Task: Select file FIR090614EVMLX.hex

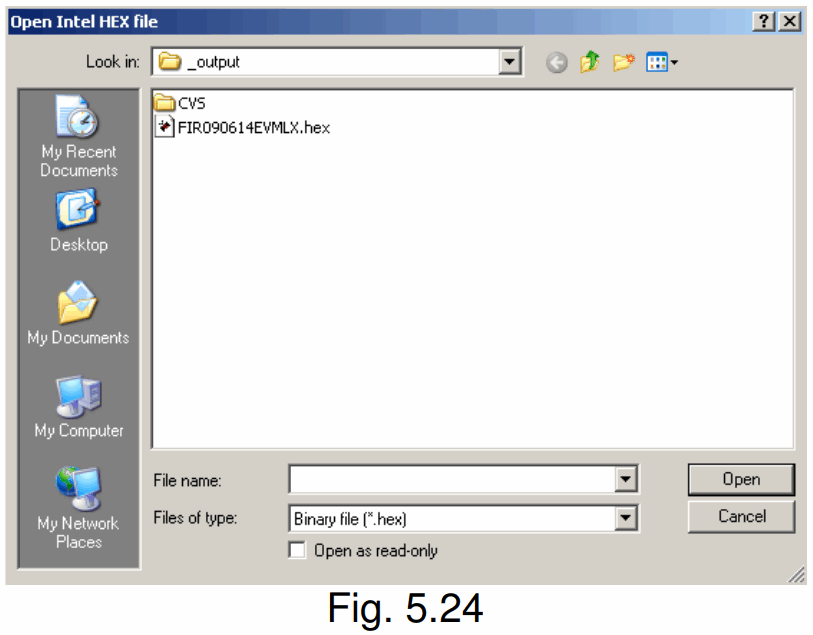Action: click(x=254, y=128)
